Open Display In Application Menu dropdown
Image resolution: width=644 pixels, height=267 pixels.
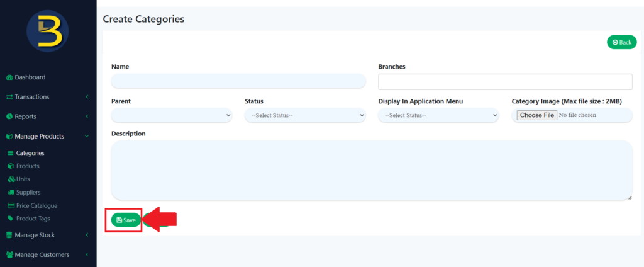tap(438, 116)
